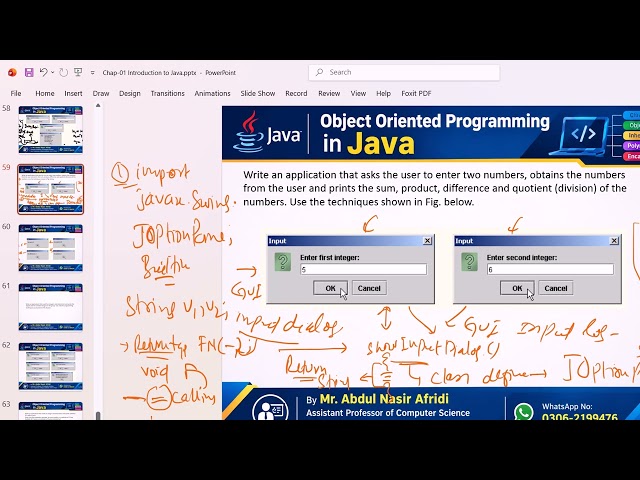Viewport: 640px width, 480px height.
Task: Start slideshow from beginning icon
Action: point(78,73)
